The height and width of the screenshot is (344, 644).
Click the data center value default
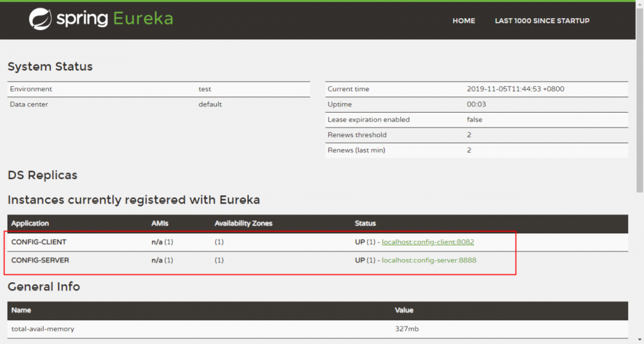click(210, 104)
